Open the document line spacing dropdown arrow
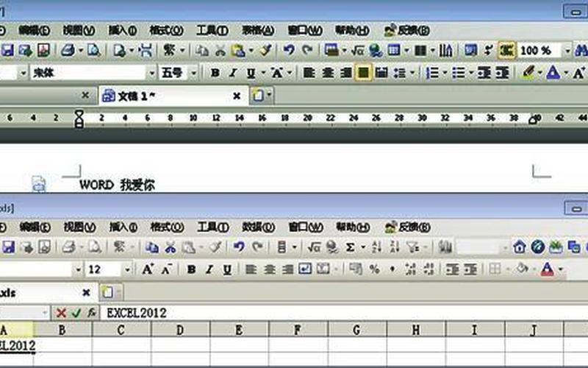The width and height of the screenshot is (588, 368). tap(412, 73)
